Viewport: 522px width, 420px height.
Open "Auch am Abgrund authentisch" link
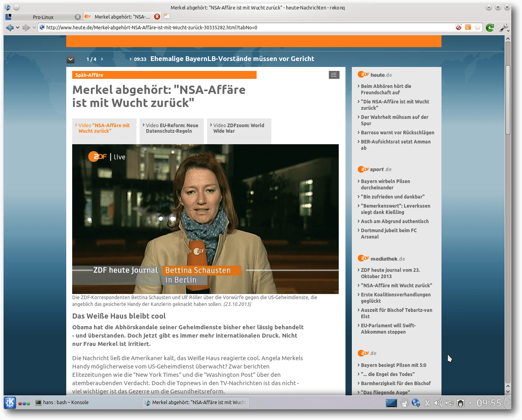(x=395, y=221)
